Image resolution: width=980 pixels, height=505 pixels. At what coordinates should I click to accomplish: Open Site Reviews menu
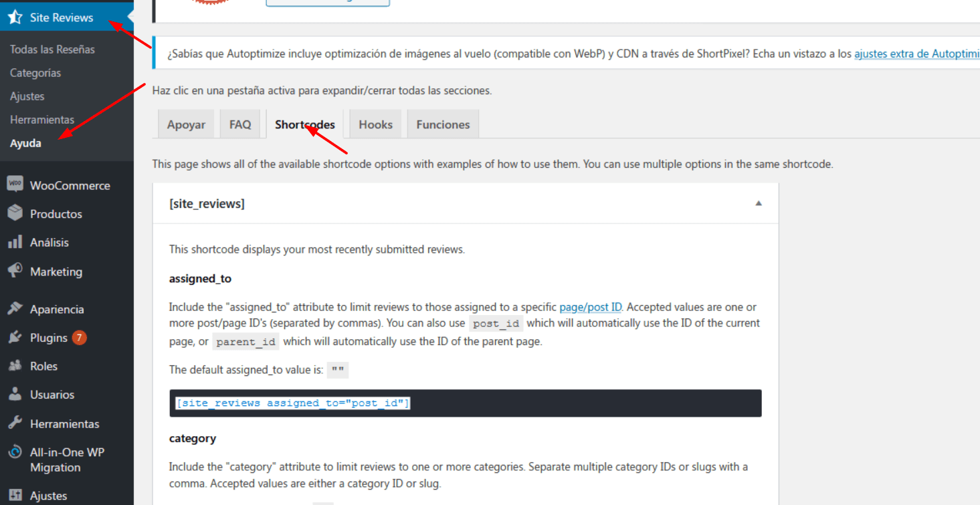point(67,17)
